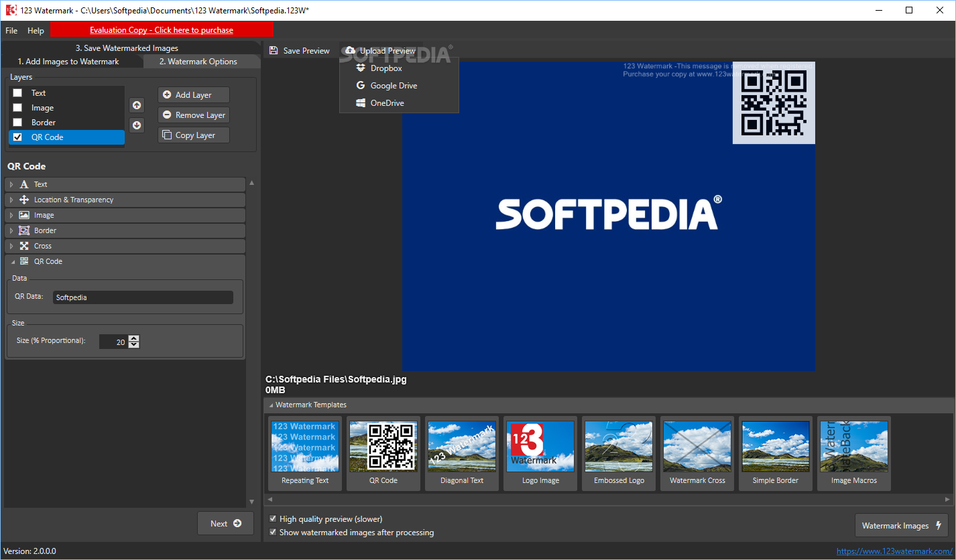Click the Image section picture icon

[x=24, y=215]
